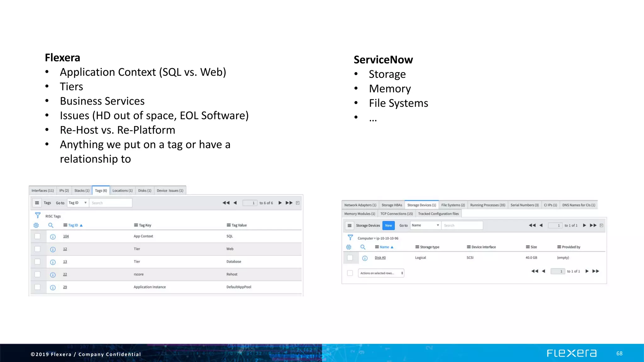Go to previous page in Tags list
Screen dimensions: 644x362
click(235, 203)
